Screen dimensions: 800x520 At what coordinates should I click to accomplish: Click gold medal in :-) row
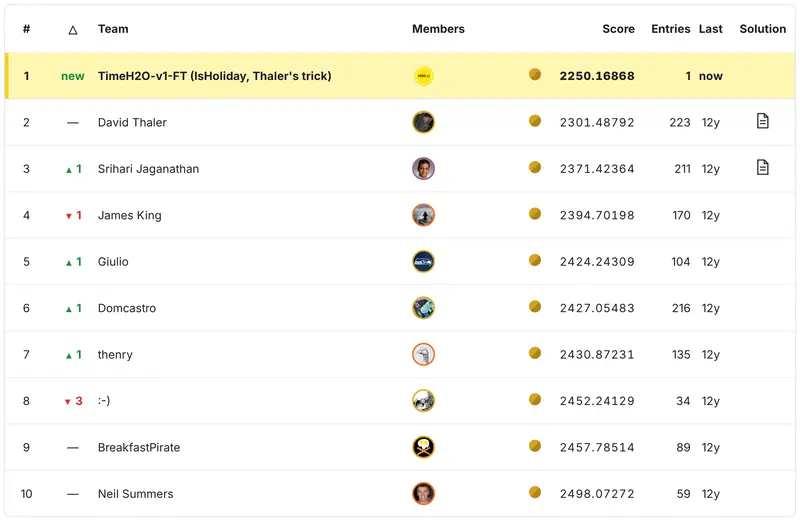(x=535, y=400)
